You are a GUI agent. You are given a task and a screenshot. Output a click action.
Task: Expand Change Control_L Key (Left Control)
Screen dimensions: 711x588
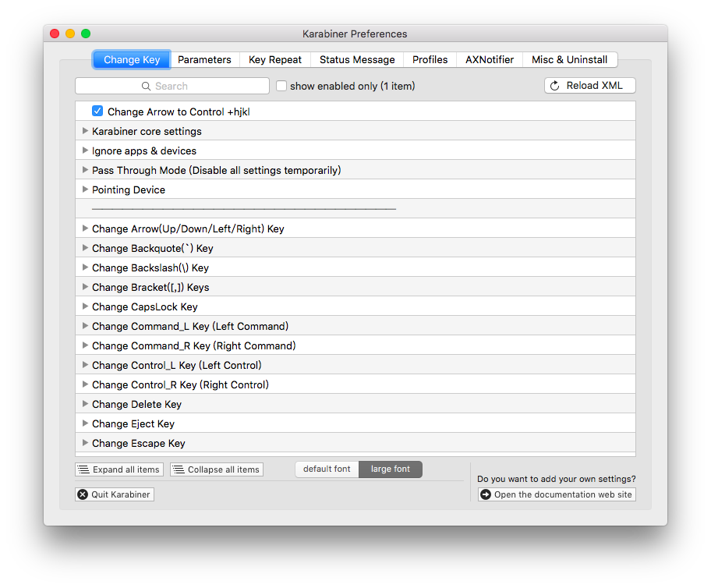(85, 365)
